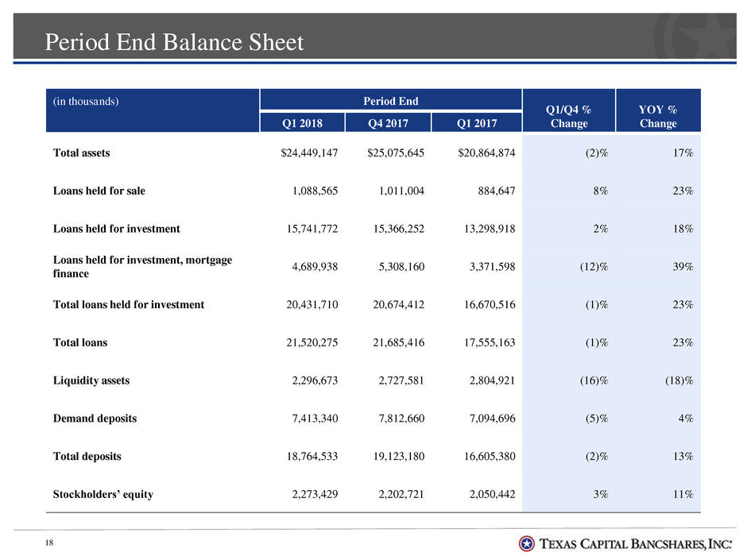Click the value 2,050,442

click(x=493, y=494)
